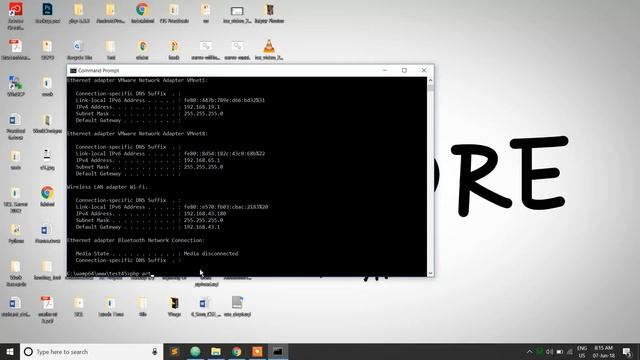Switch to Chrome on the taskbar

[237, 351]
